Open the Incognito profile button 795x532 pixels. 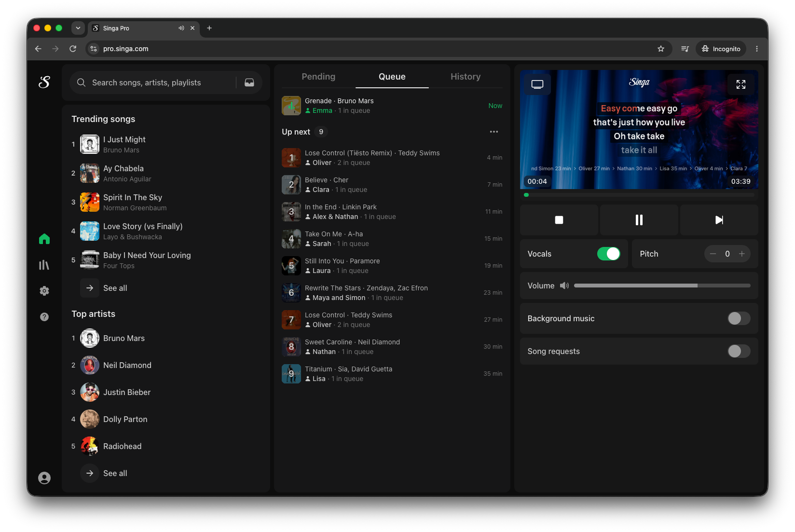coord(721,49)
